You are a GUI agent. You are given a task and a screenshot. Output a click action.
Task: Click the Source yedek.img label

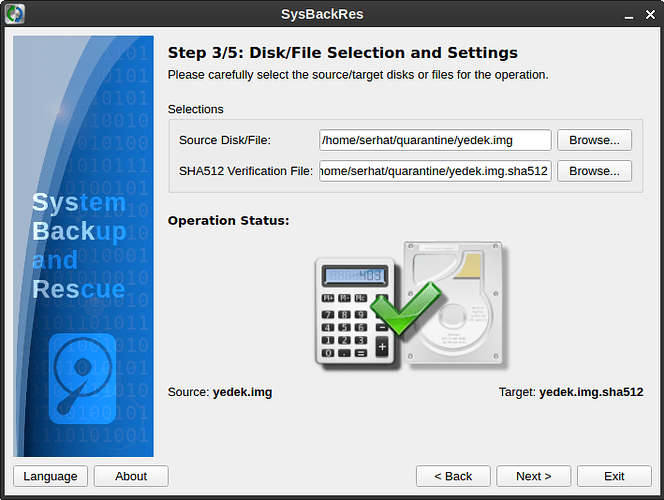[220, 392]
